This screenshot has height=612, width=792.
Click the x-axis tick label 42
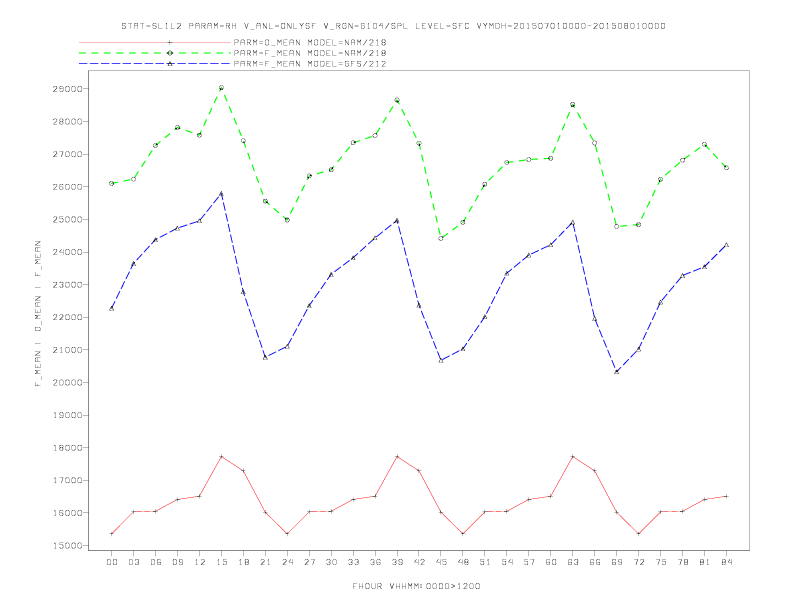coord(419,562)
